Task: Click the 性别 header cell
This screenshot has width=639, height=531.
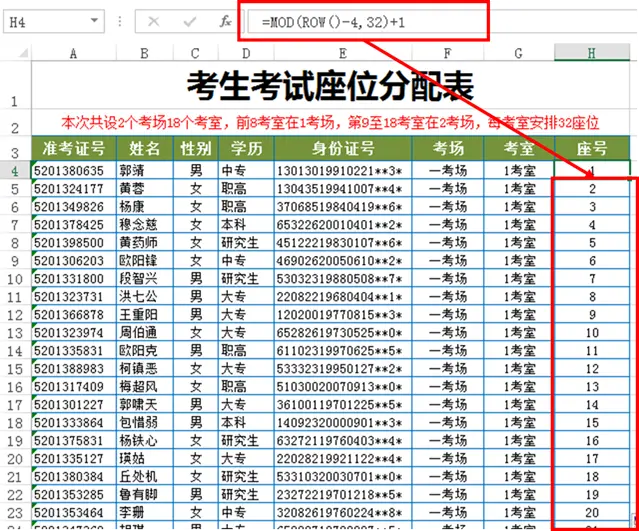Action: point(196,148)
